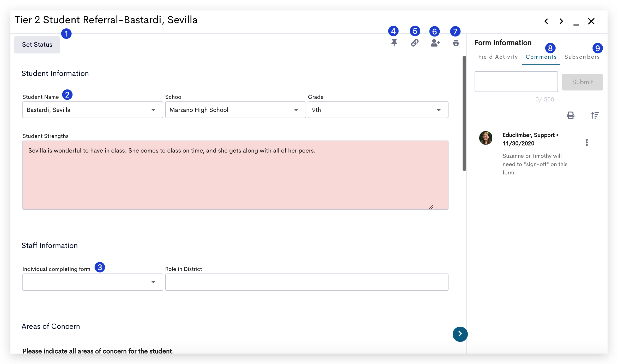618x364 pixels.
Task: Copy form link with chain icon
Action: point(415,43)
